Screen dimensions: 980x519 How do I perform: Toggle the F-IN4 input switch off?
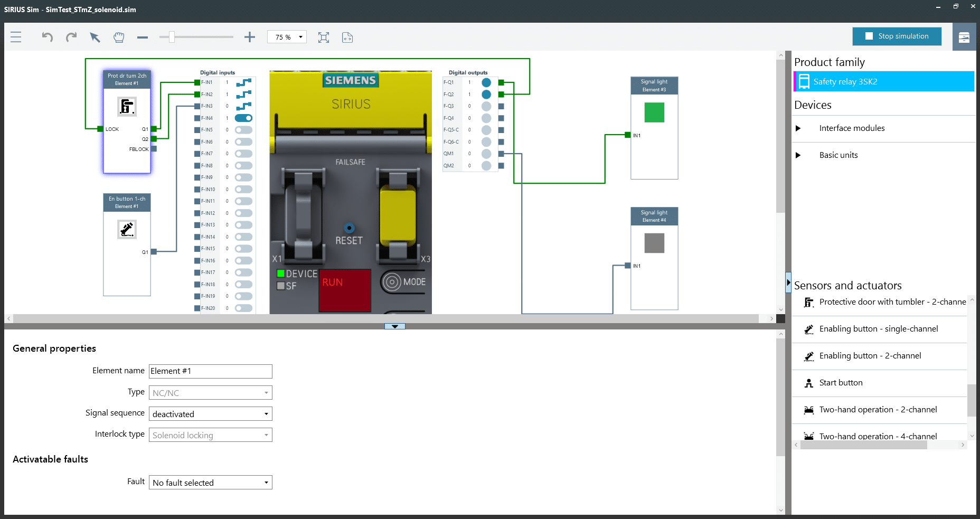pos(243,118)
